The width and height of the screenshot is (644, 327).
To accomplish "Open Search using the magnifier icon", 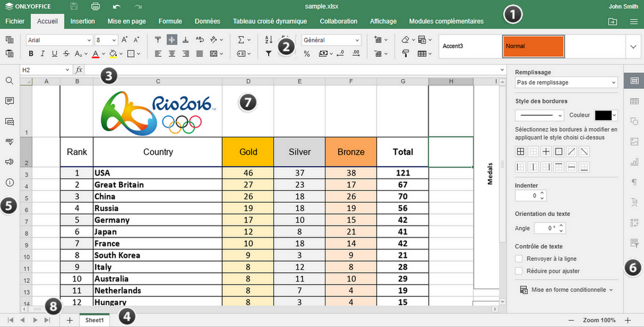I will pyautogui.click(x=10, y=81).
